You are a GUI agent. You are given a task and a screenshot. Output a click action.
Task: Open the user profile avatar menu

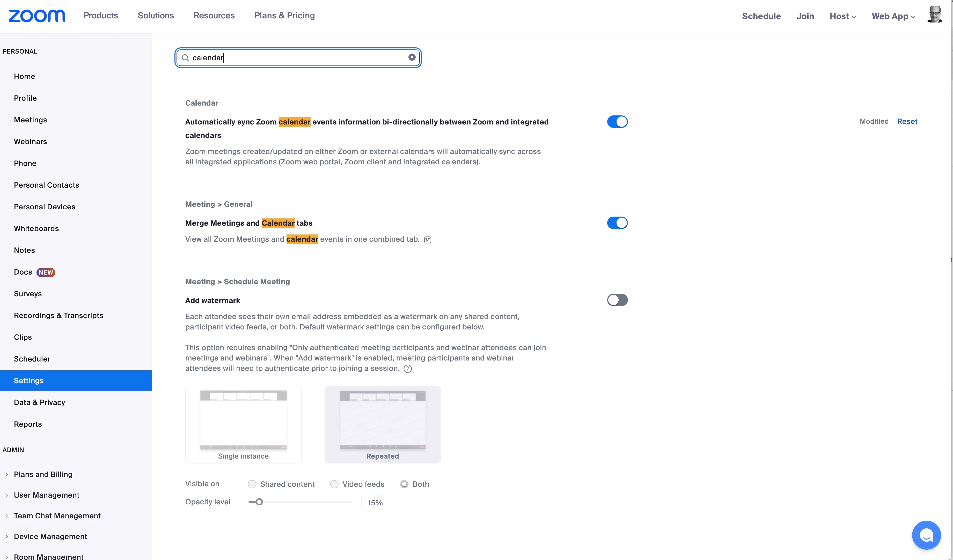tap(934, 15)
